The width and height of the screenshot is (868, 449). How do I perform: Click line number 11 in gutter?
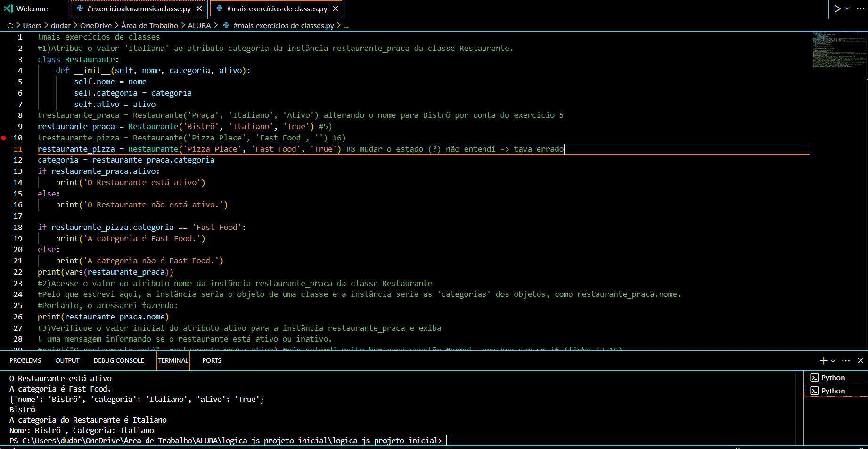(18, 149)
